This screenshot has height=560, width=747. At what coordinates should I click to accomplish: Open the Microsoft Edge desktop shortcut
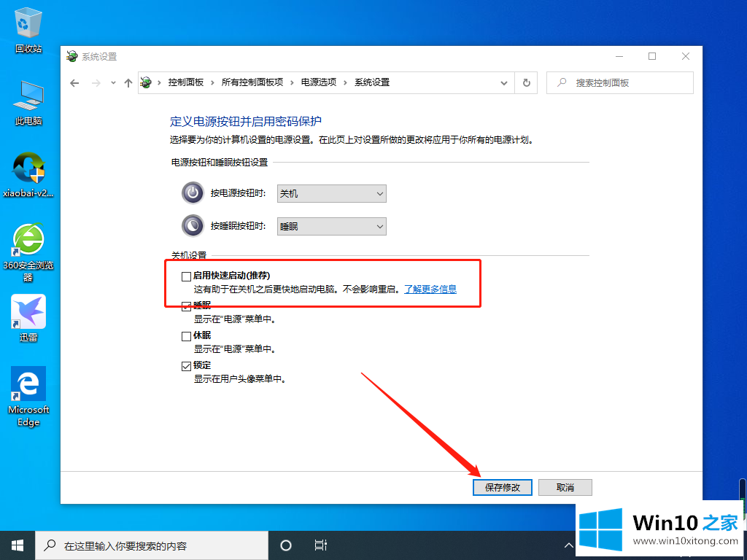click(x=28, y=397)
